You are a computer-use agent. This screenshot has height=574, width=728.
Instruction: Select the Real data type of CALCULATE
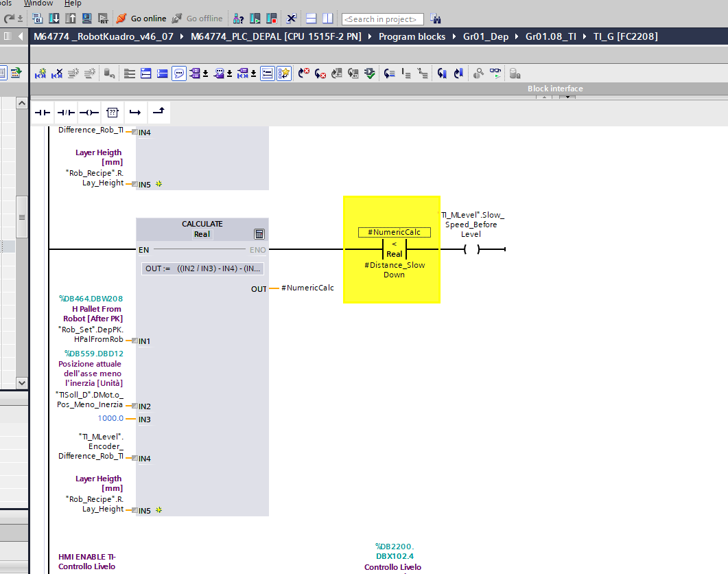click(202, 234)
